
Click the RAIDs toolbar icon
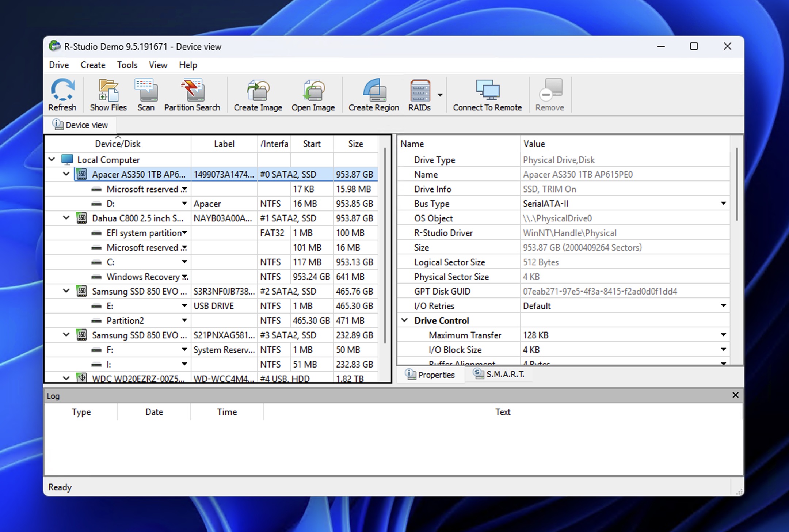pyautogui.click(x=419, y=94)
